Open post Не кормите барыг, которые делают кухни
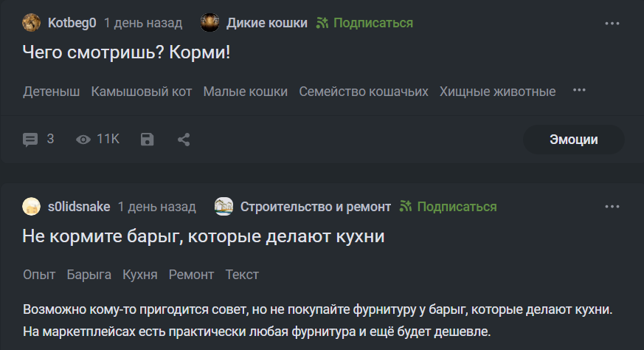The width and height of the screenshot is (644, 350). (x=204, y=238)
